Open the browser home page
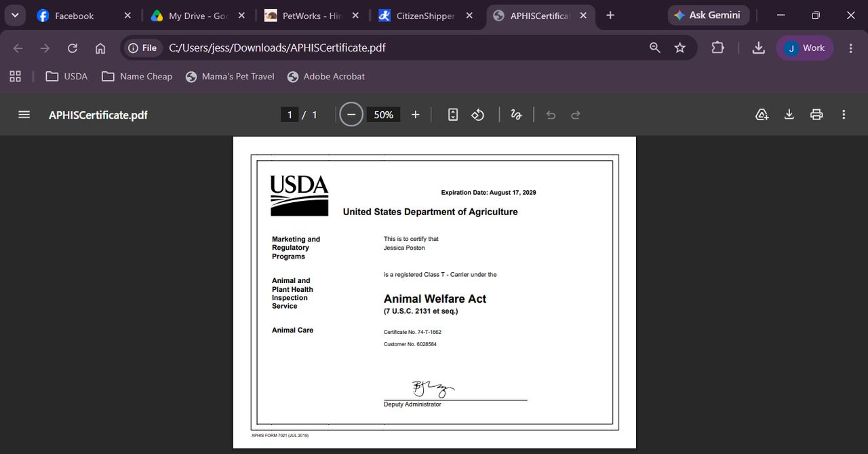Viewport: 868px width, 454px height. pyautogui.click(x=100, y=48)
